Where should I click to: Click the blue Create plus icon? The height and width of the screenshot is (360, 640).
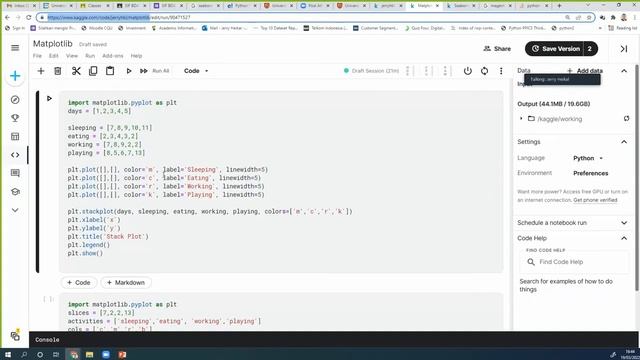click(15, 76)
